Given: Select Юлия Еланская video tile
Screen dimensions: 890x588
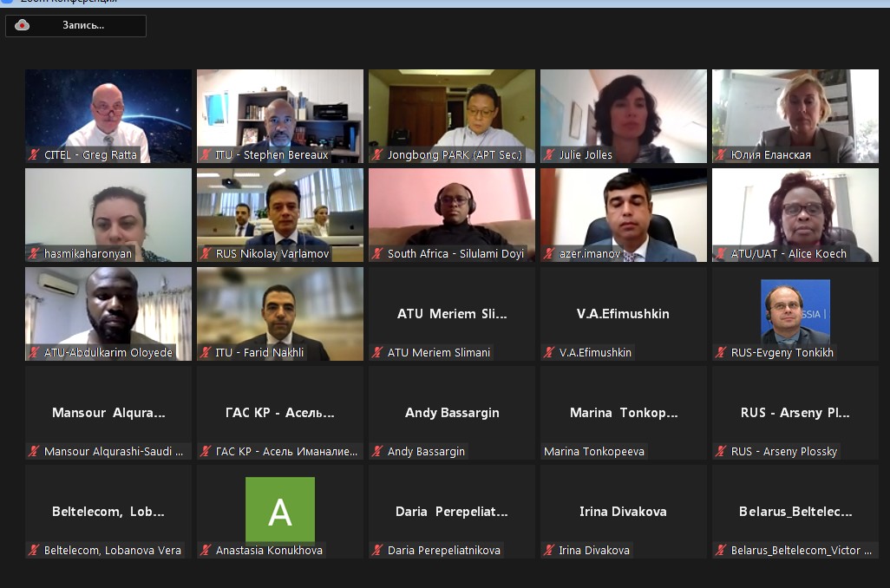Looking at the screenshot, I should click(x=795, y=116).
